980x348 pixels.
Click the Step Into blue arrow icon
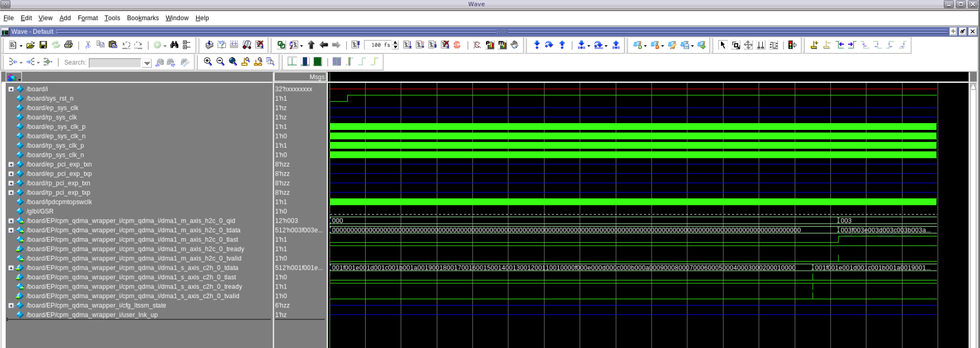pos(537,45)
